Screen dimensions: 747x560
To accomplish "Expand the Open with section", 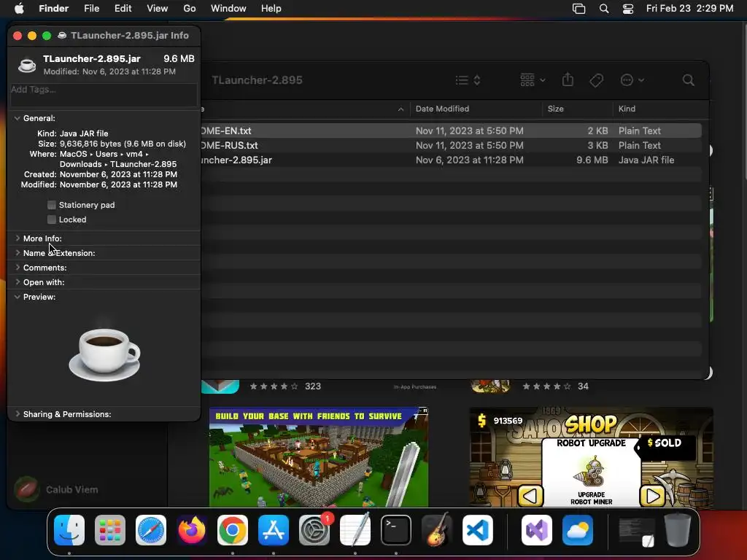I will pos(18,282).
